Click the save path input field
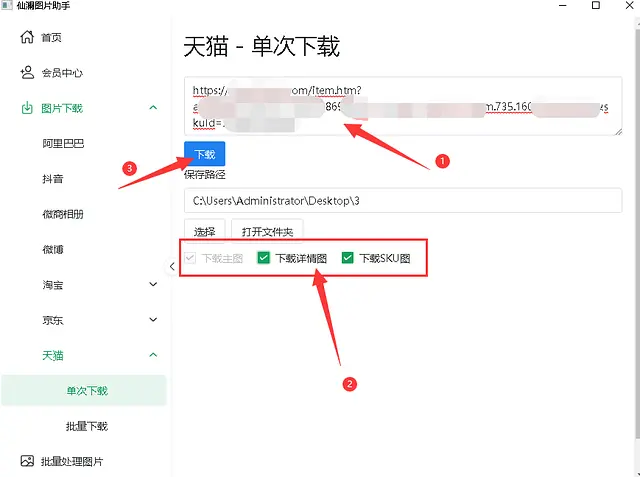 point(403,200)
